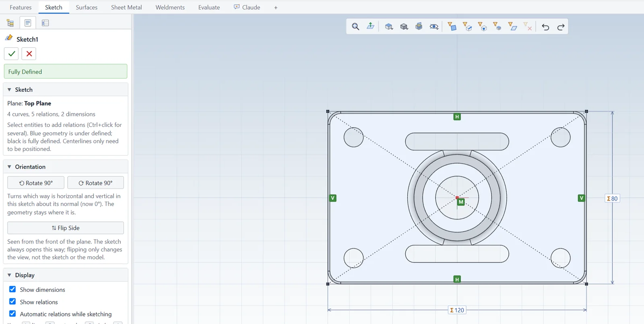Select the filter faces icon
Image resolution: width=644 pixels, height=324 pixels.
coord(452,27)
